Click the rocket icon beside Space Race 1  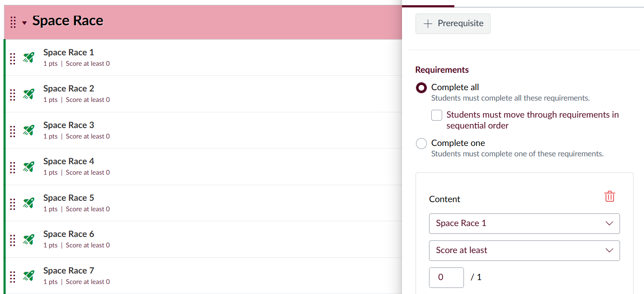pyautogui.click(x=29, y=57)
